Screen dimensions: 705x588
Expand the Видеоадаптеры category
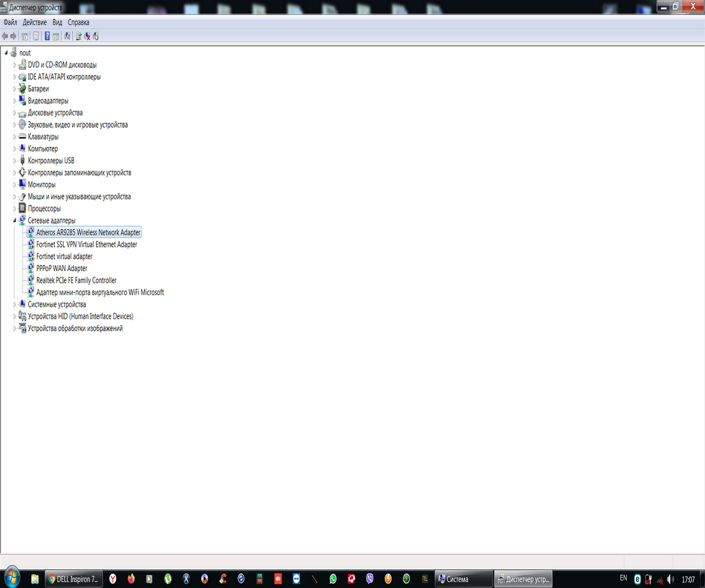coord(15,101)
